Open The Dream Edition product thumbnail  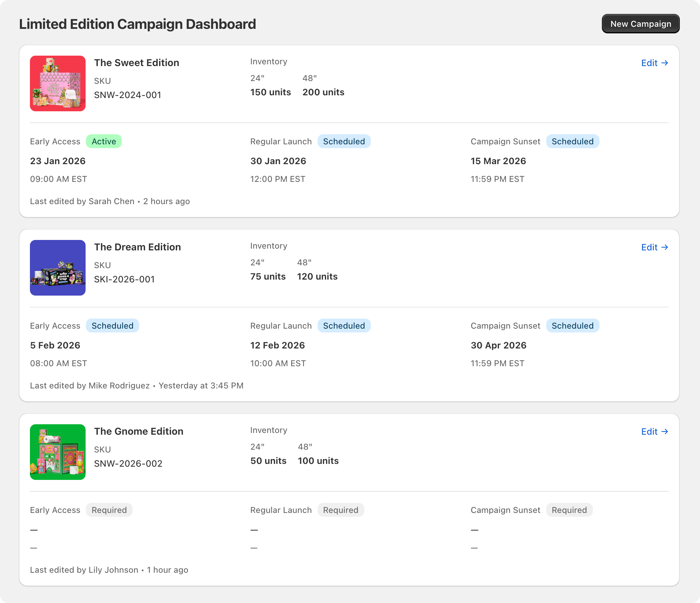point(57,267)
